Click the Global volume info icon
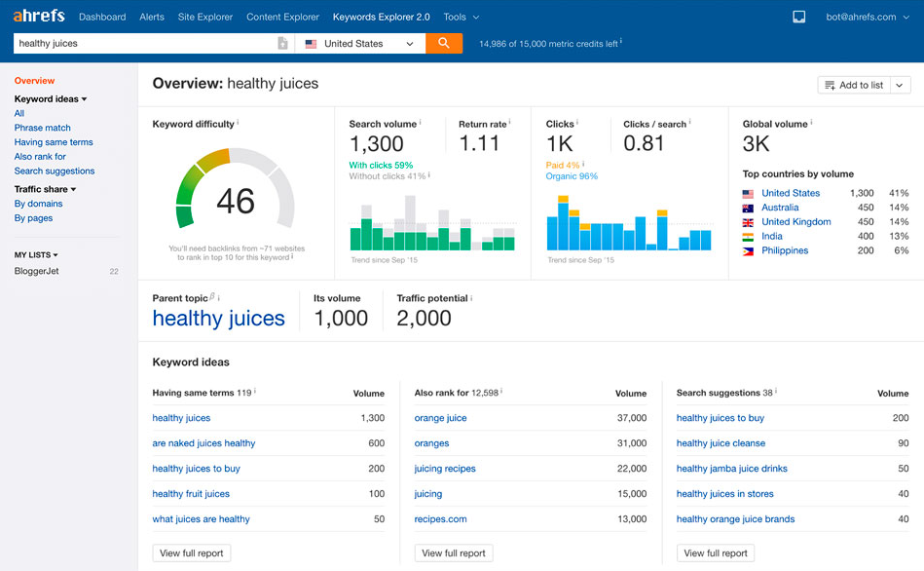Viewport: 924px width, 571px height. 811,122
